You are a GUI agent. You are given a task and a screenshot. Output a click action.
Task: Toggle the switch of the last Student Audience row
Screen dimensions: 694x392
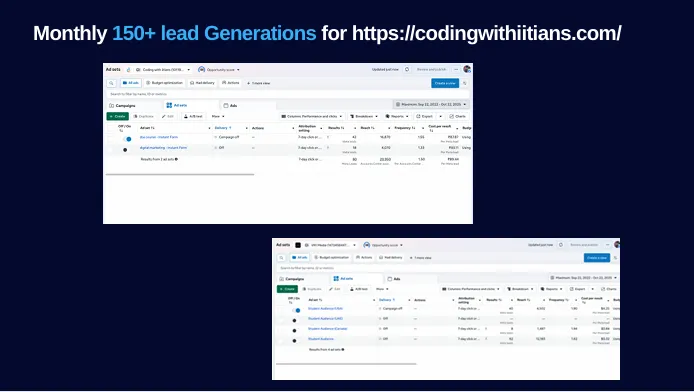294,341
